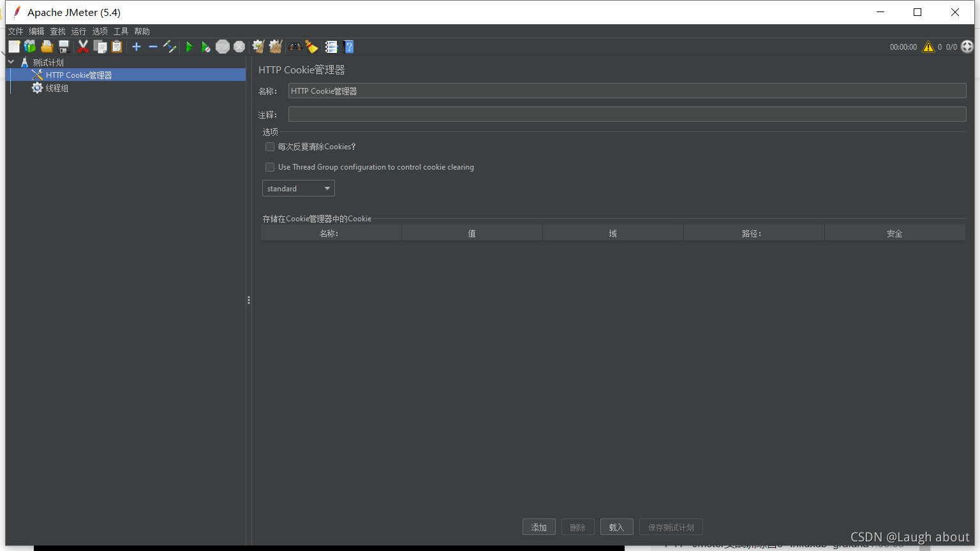Screen dimensions: 980x551
Task: Enable 每次反复清除Cookies checkbox
Action: 270,147
